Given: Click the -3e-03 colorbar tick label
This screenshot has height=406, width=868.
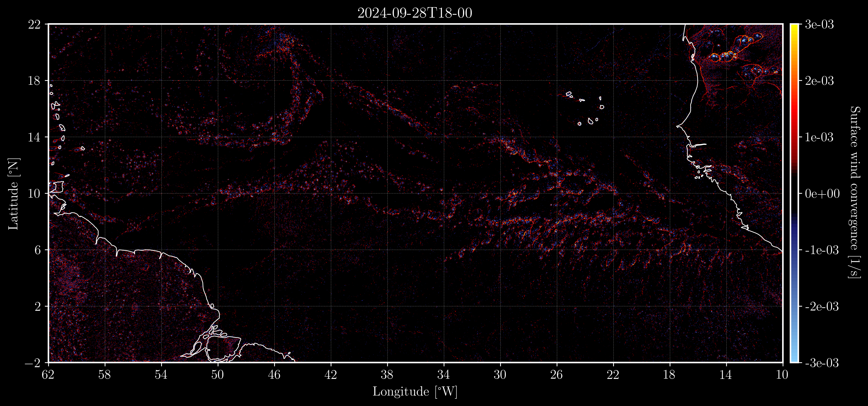Looking at the screenshot, I should pyautogui.click(x=822, y=363).
